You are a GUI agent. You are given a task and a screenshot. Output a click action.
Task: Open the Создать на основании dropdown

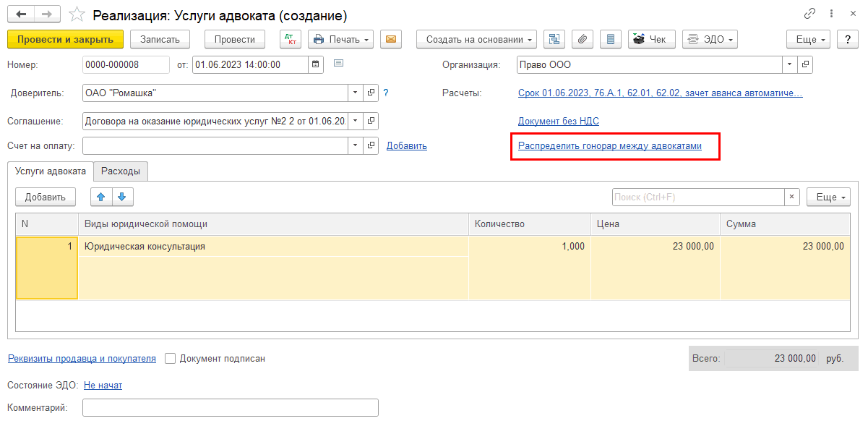tap(476, 39)
